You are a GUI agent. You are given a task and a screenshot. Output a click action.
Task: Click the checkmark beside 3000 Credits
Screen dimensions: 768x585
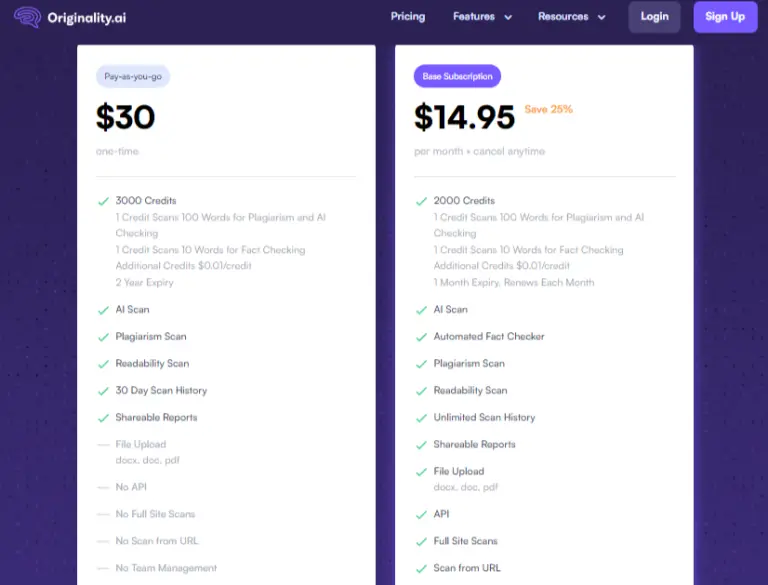point(103,201)
